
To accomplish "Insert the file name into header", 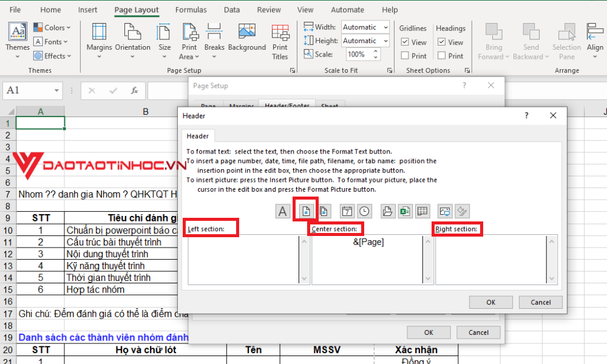I will pos(407,211).
